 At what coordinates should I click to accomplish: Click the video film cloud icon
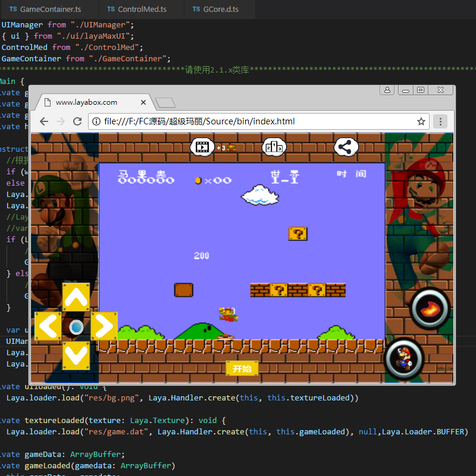click(203, 146)
